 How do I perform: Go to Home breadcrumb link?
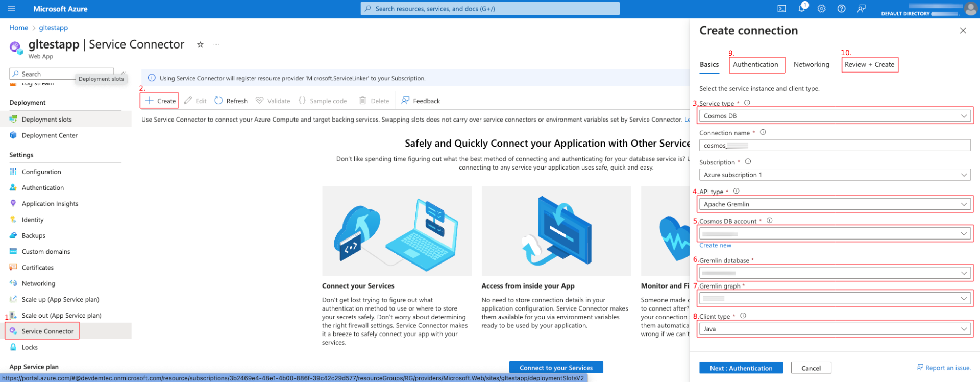(x=19, y=28)
